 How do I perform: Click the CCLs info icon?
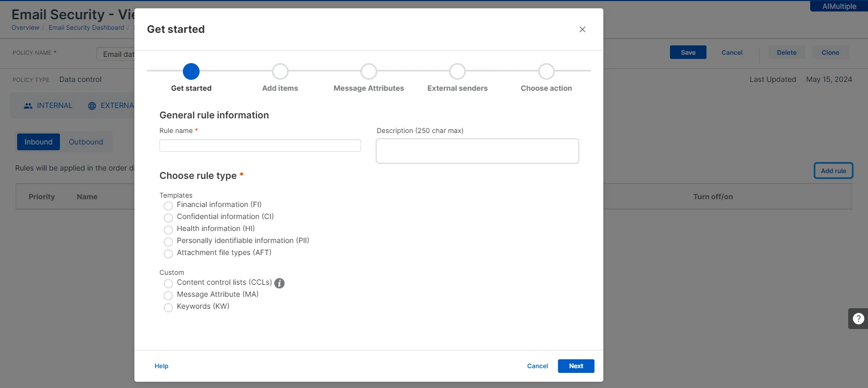(279, 283)
